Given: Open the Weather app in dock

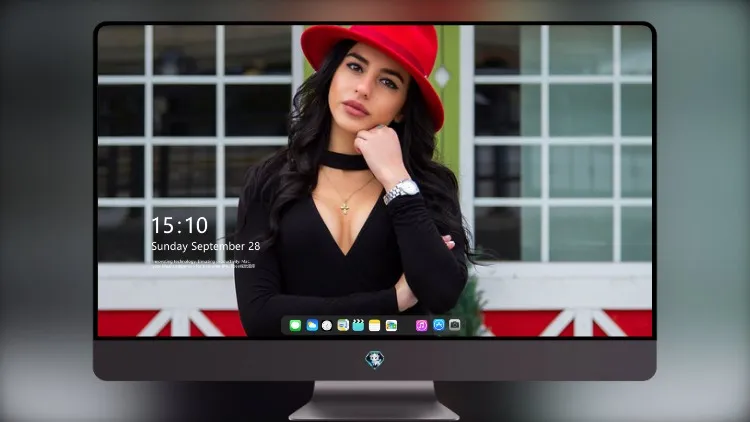Looking at the screenshot, I should (312, 325).
